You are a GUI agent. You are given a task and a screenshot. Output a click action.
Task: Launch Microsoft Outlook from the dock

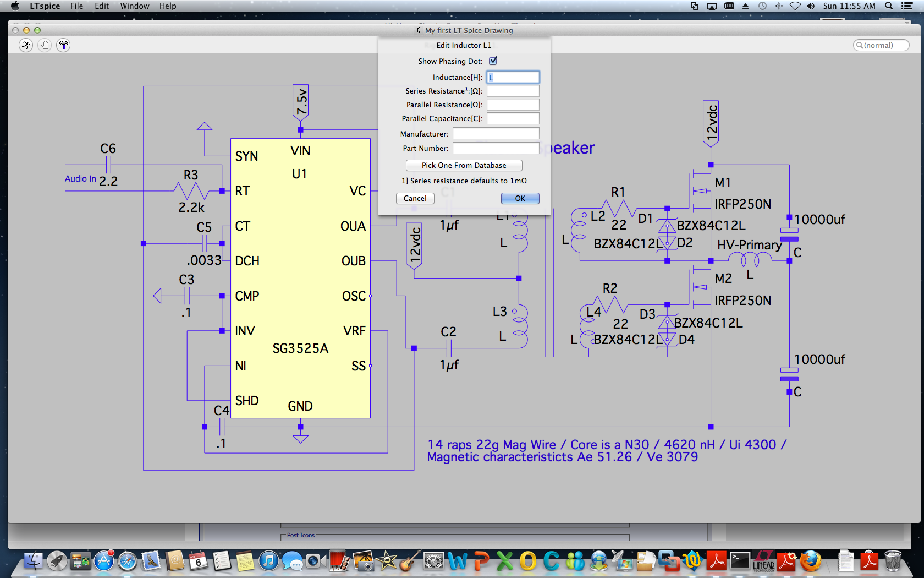pos(528,561)
